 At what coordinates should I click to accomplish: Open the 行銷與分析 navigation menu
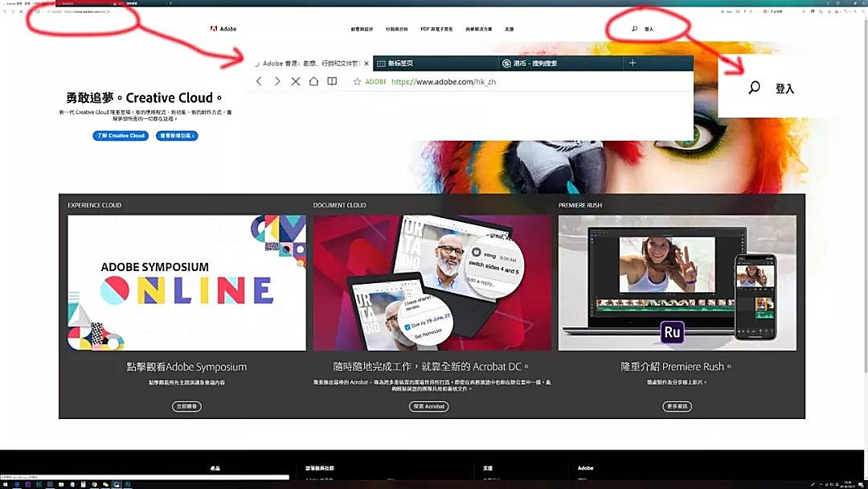coord(397,29)
